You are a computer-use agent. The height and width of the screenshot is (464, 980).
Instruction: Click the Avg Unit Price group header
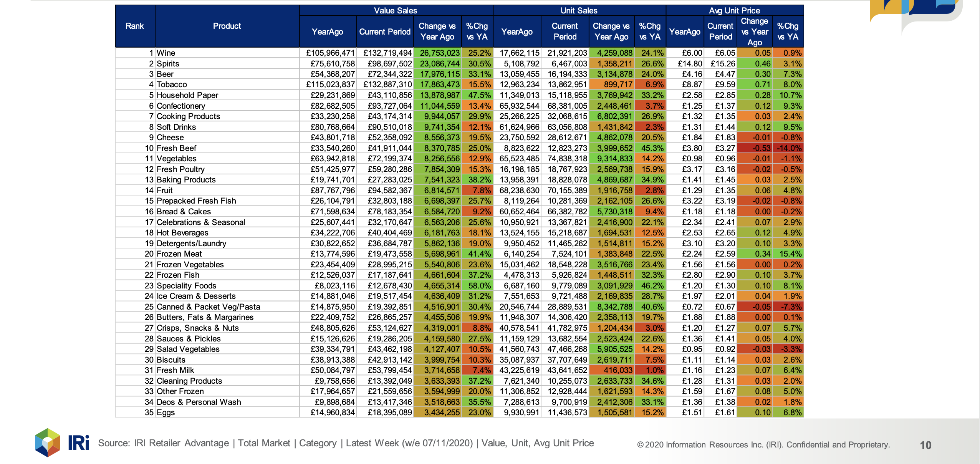(735, 10)
